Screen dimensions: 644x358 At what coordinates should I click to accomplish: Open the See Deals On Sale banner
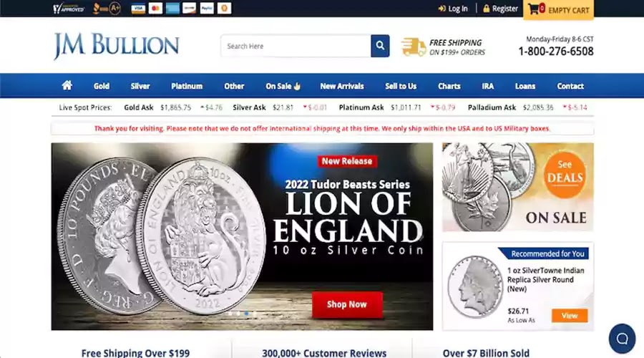tap(517, 187)
